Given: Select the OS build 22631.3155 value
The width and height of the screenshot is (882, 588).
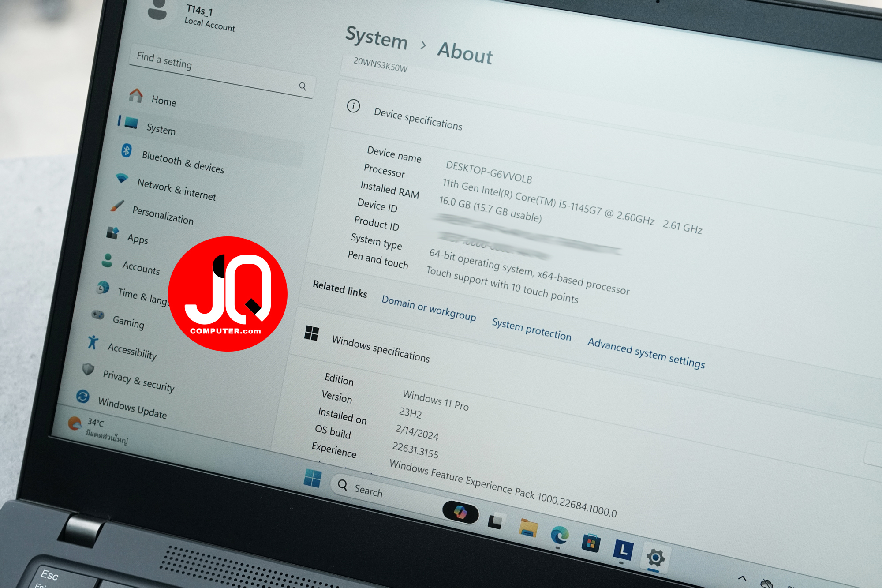Looking at the screenshot, I should 415,450.
